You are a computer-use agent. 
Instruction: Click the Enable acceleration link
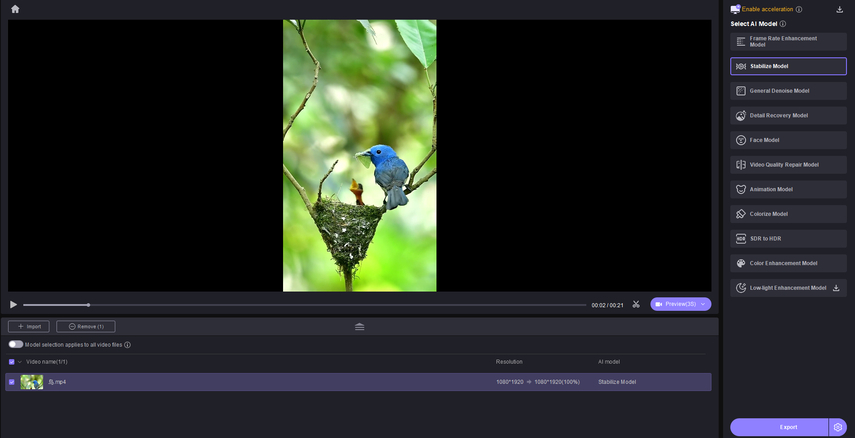click(x=767, y=9)
